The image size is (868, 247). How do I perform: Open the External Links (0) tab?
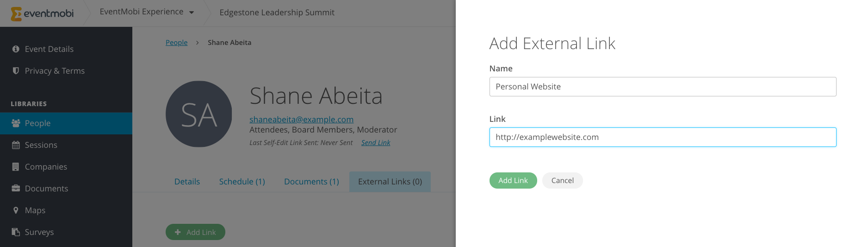(x=390, y=182)
